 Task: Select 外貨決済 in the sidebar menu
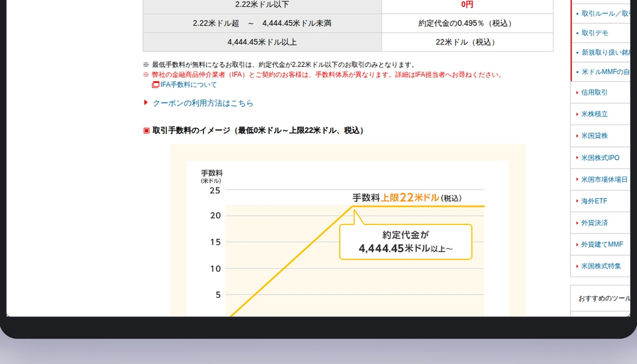tap(595, 223)
